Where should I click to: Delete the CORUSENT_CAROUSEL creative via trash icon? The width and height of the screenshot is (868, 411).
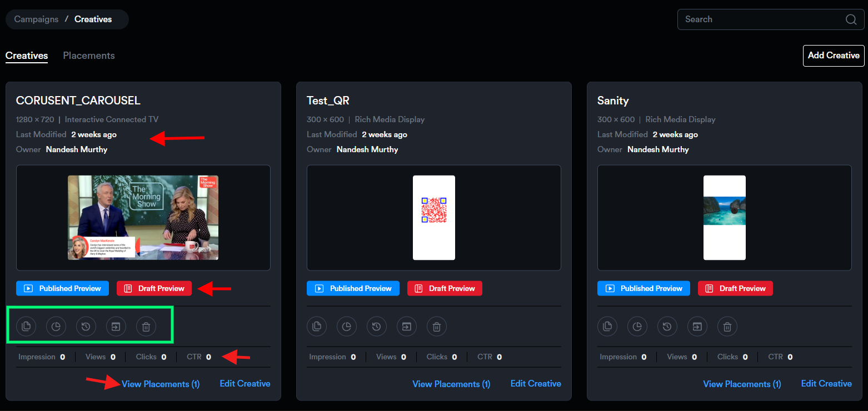[x=146, y=327]
